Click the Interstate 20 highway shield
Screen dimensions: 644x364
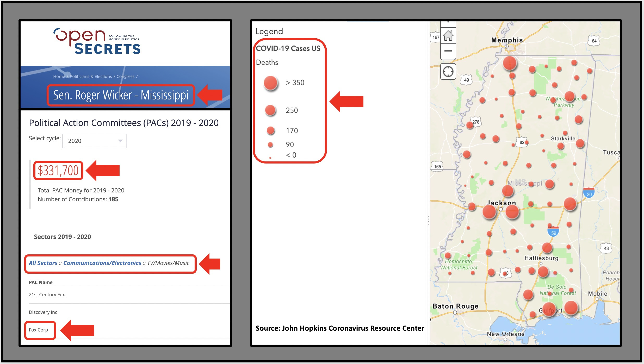point(589,193)
